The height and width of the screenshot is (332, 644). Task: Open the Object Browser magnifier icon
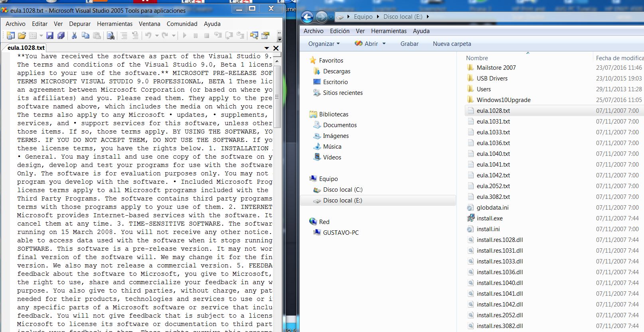coord(254,35)
